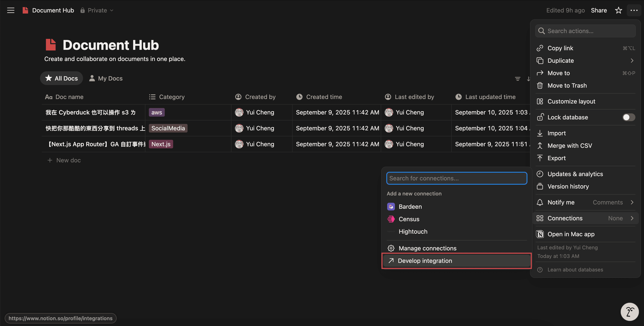Open the Notion AI assistant face icon
The image size is (644, 326).
click(630, 312)
